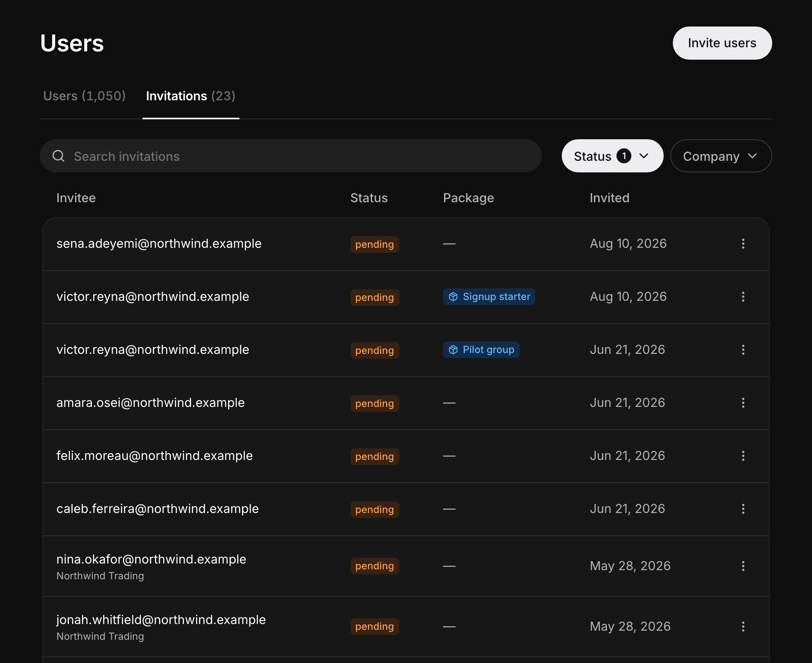Click Northwind Trading under jonah.whitfield
Image resolution: width=812 pixels, height=663 pixels.
(x=100, y=636)
